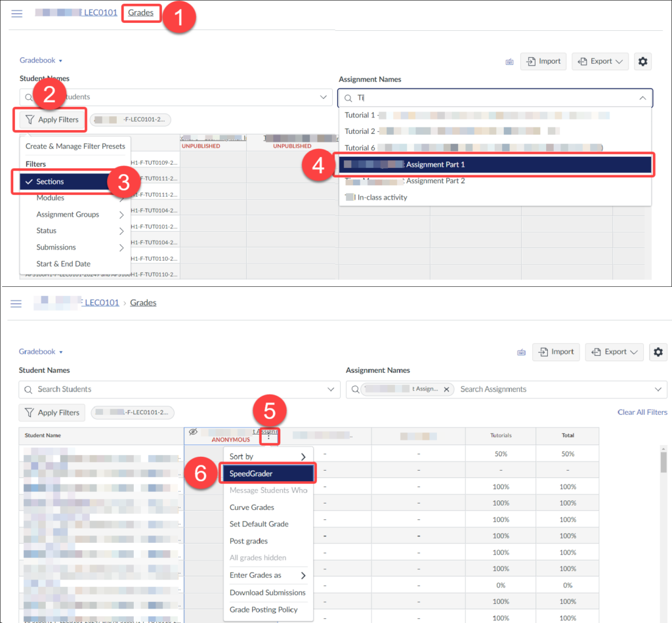Select Start & End Date filter
Screen dimensions: 672x623
(75, 264)
